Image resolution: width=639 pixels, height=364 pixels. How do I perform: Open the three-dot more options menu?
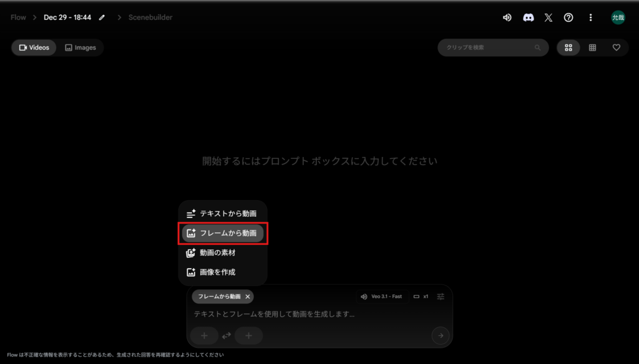(590, 17)
